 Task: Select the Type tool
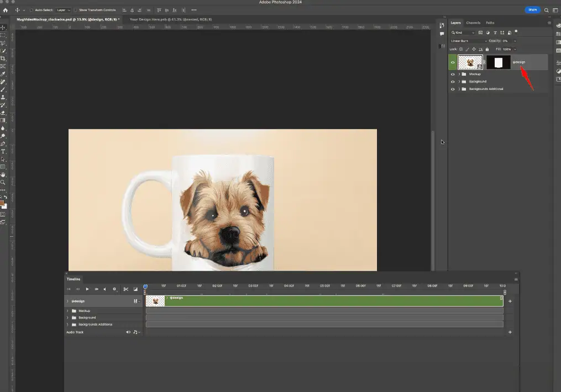[x=3, y=151]
